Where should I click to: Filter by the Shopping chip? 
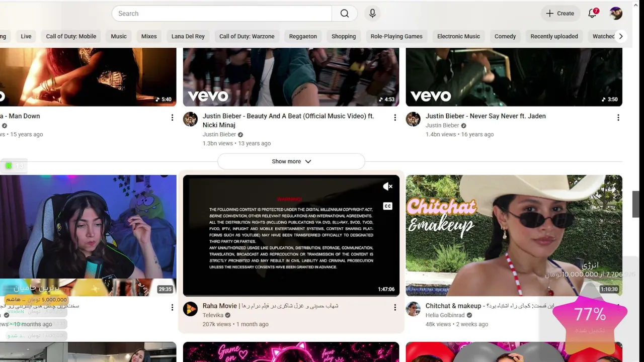(344, 36)
